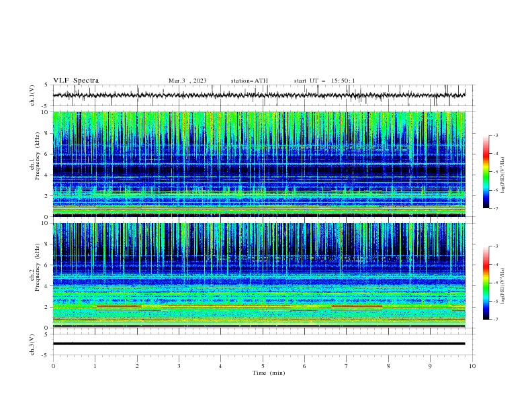The image size is (532, 411).
Task: Click the 'ch.1(V)' waveform axis label
Action: click(x=32, y=95)
